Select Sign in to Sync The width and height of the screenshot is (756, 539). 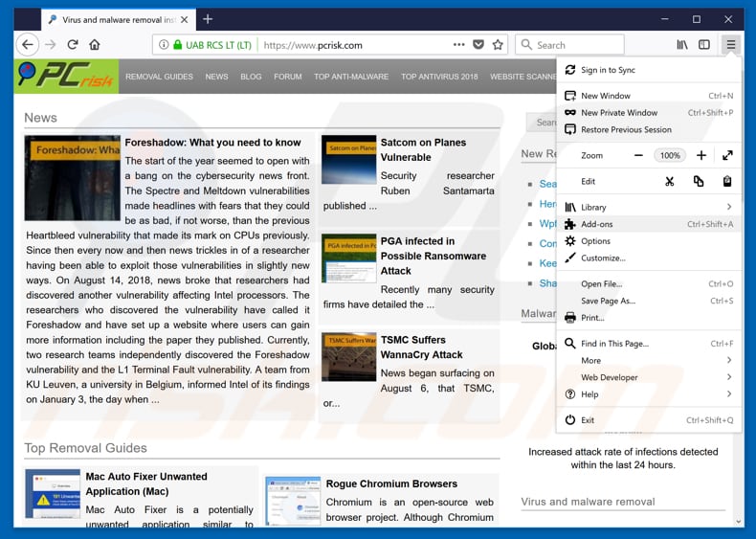pyautogui.click(x=649, y=70)
